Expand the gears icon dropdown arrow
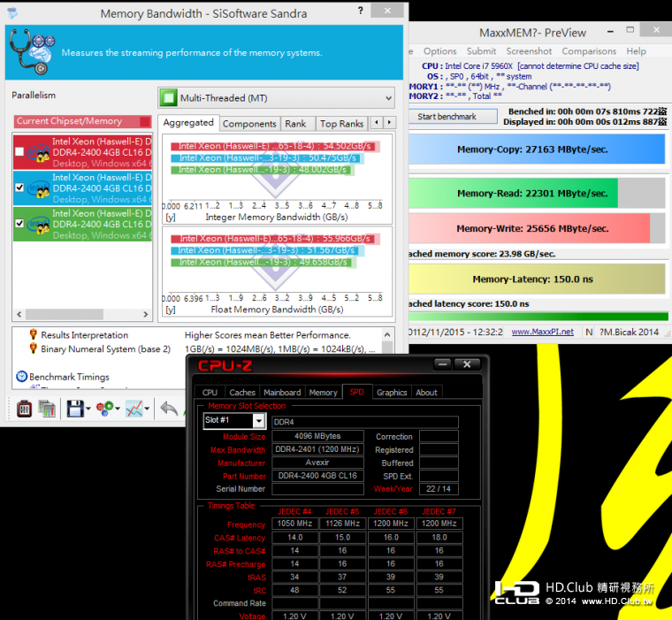This screenshot has width=672, height=620. point(118,409)
